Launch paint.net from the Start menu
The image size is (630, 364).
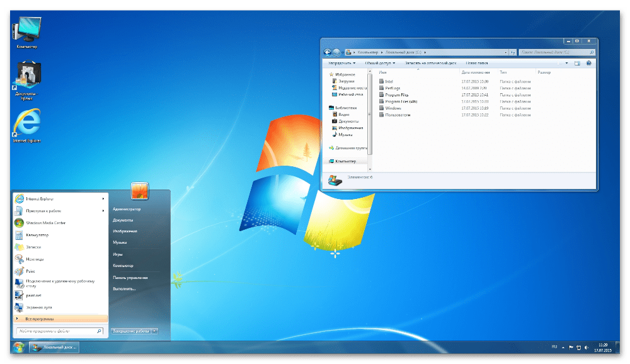35,294
